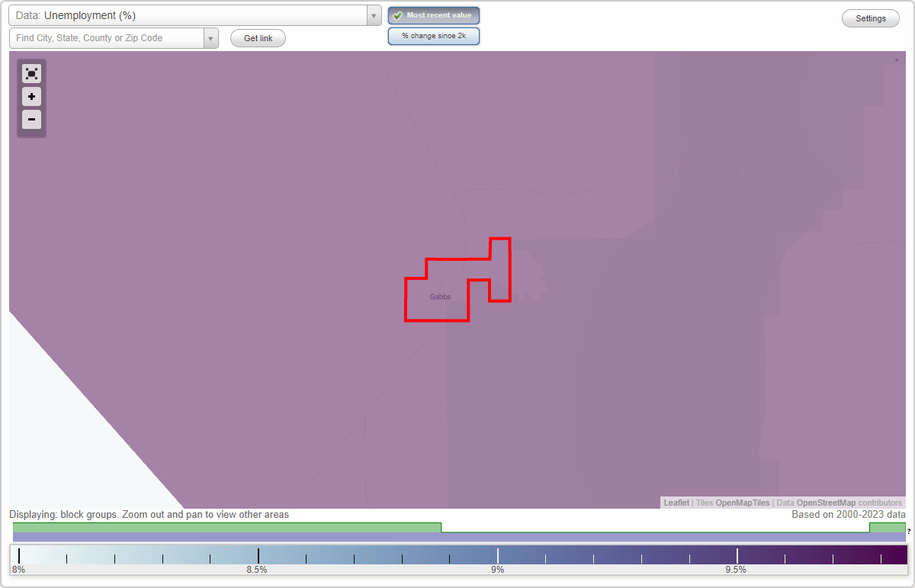Click the 9% mark on the color scale
The height and width of the screenshot is (588, 915).
(497, 554)
